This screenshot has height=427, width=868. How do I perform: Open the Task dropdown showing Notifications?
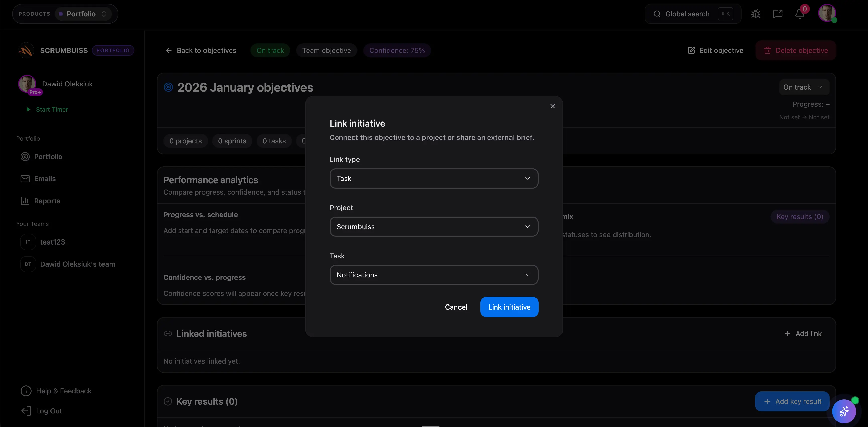(434, 275)
